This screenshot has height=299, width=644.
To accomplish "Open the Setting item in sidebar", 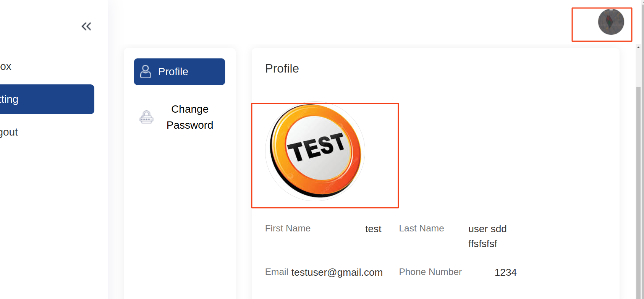I will click(x=47, y=99).
